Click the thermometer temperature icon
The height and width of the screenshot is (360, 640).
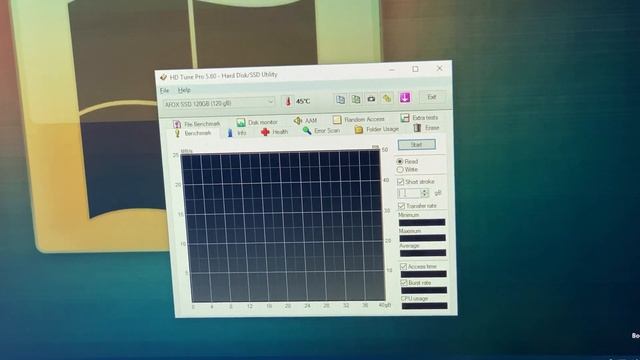288,101
